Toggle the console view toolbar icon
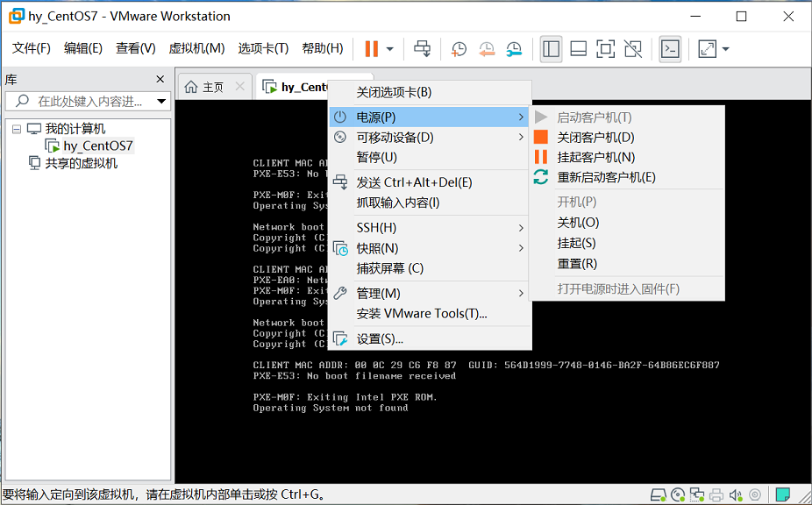812x505 pixels. coord(670,49)
